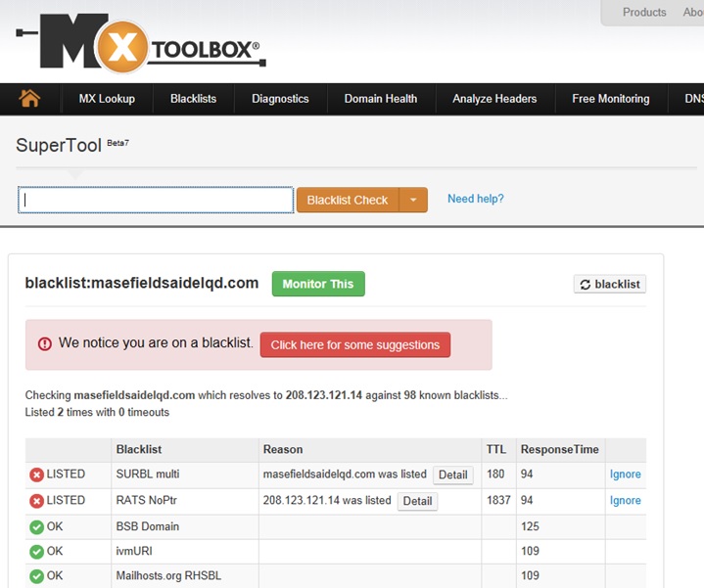Ignore the SURBL multi listing
This screenshot has width=704, height=588.
[625, 475]
